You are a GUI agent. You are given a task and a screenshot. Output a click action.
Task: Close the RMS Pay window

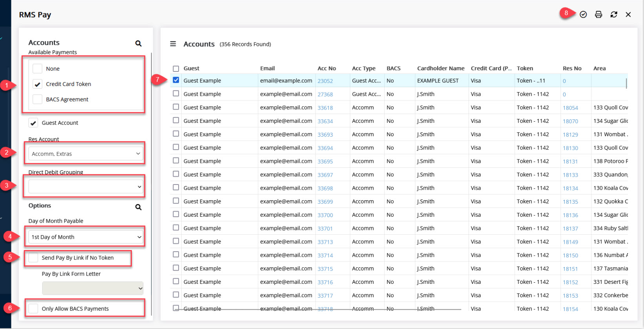click(628, 15)
